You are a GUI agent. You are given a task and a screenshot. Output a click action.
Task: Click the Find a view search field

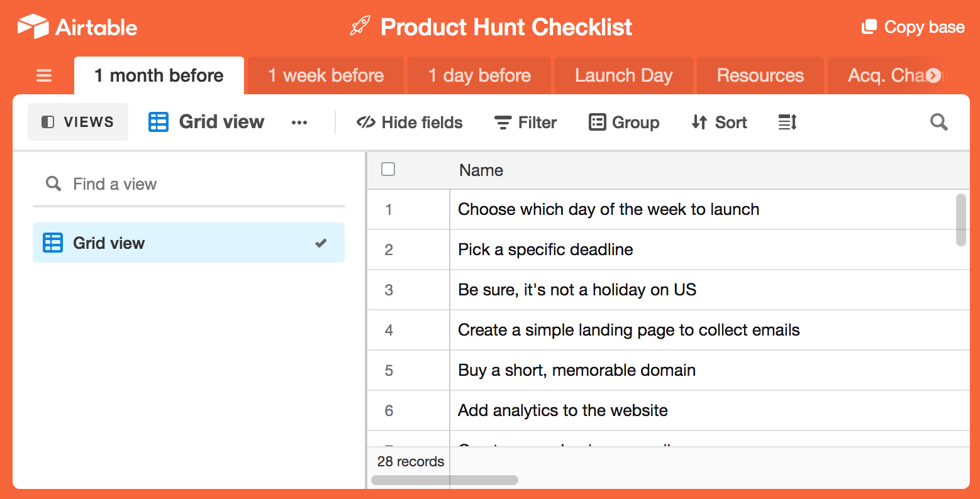tap(189, 184)
